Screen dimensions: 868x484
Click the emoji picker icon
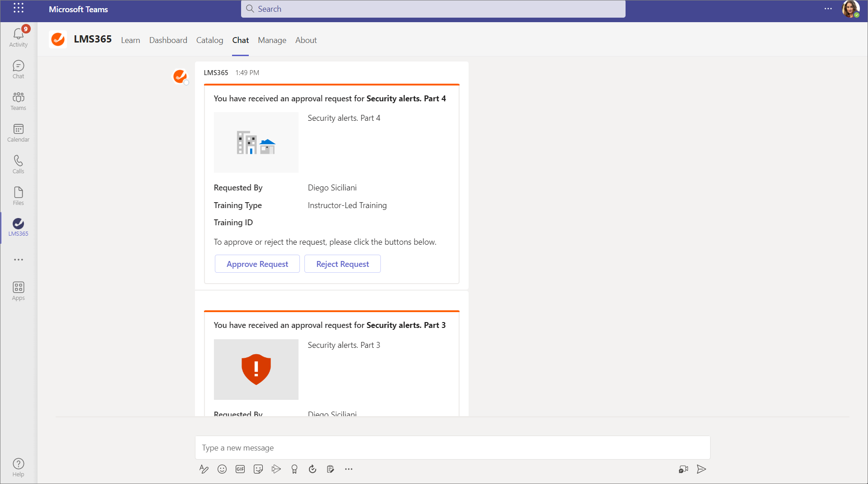pos(222,469)
